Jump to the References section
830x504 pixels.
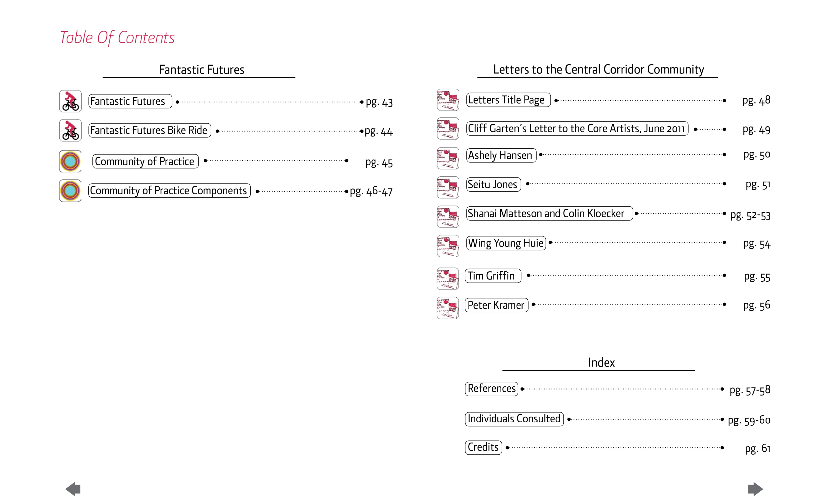pos(491,389)
